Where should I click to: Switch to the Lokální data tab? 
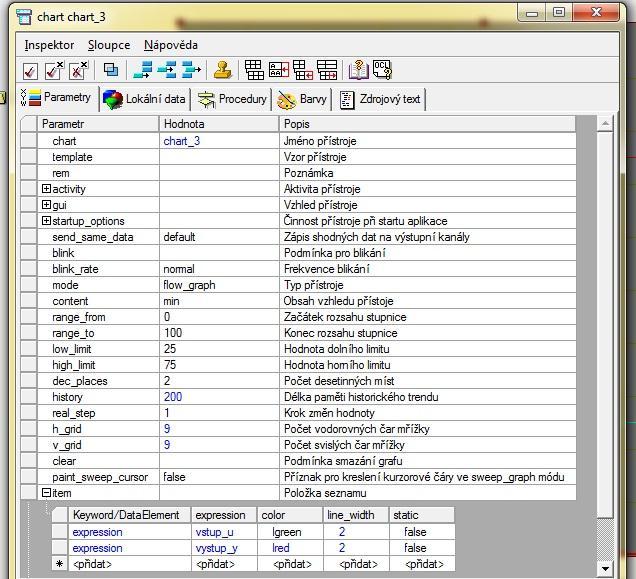(x=145, y=99)
